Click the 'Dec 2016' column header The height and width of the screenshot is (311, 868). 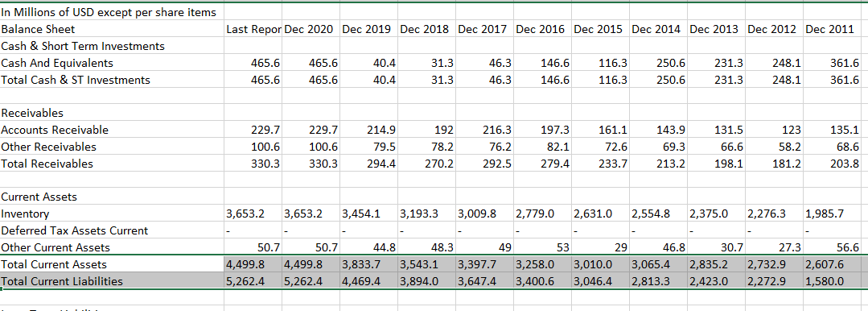(x=542, y=29)
